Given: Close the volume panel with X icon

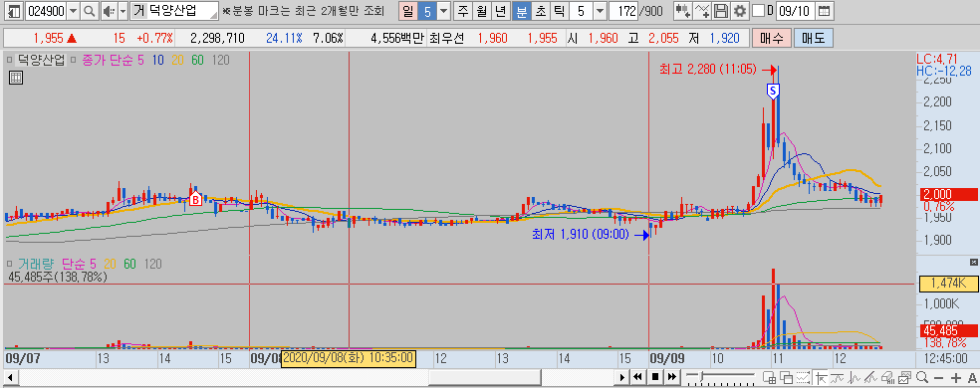Looking at the screenshot, I should point(973,263).
